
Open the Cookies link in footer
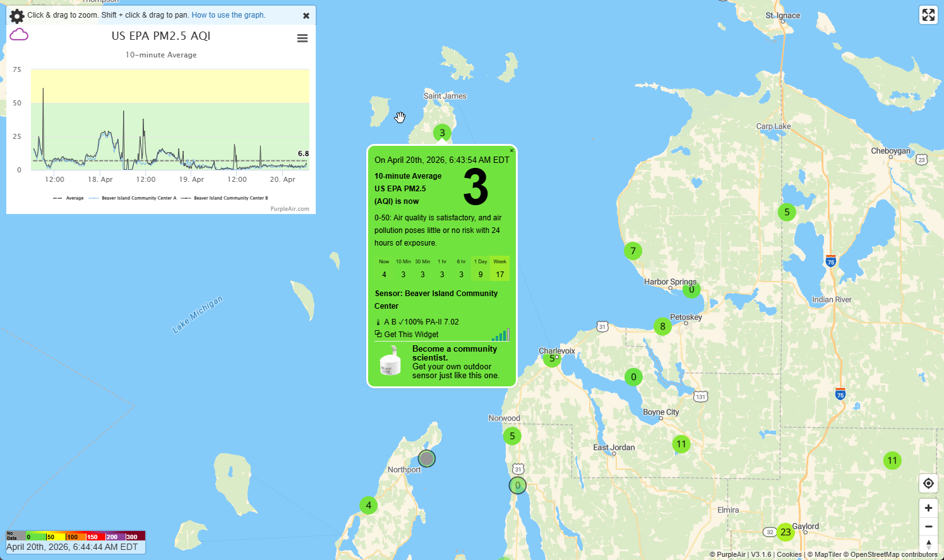[x=789, y=554]
